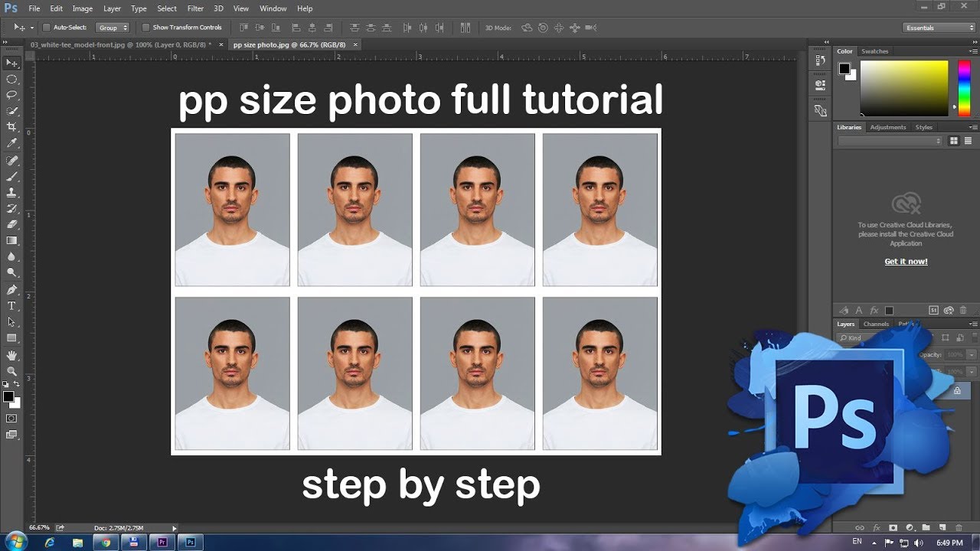This screenshot has width=980, height=551.
Task: Switch to the Adjustments tab
Action: point(887,127)
